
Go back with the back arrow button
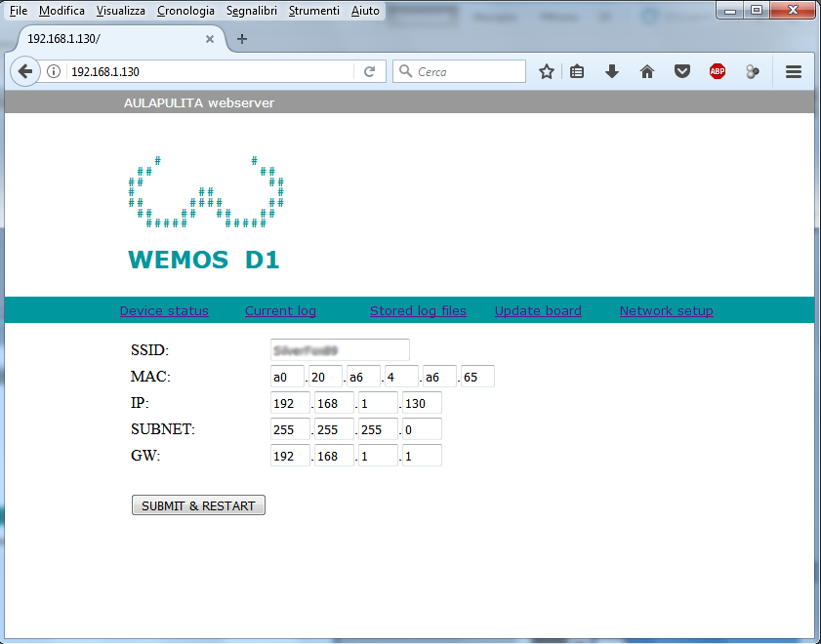[x=25, y=71]
